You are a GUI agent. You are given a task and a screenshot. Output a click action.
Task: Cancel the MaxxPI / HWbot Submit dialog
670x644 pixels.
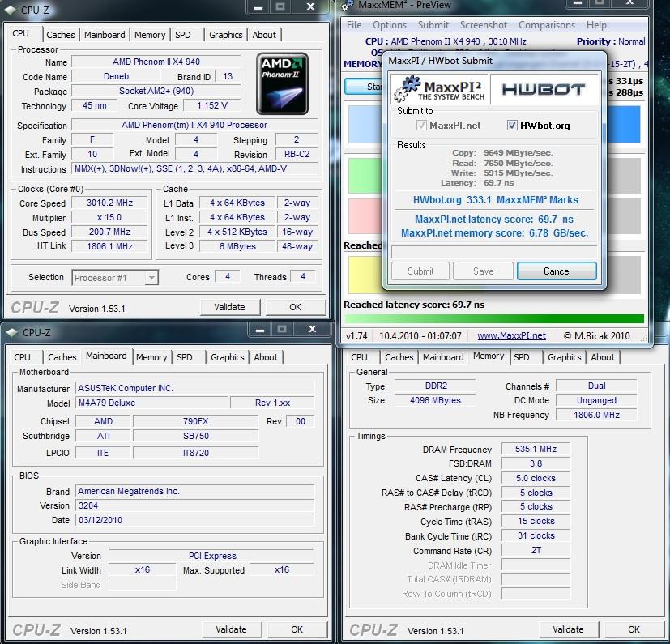tap(557, 271)
